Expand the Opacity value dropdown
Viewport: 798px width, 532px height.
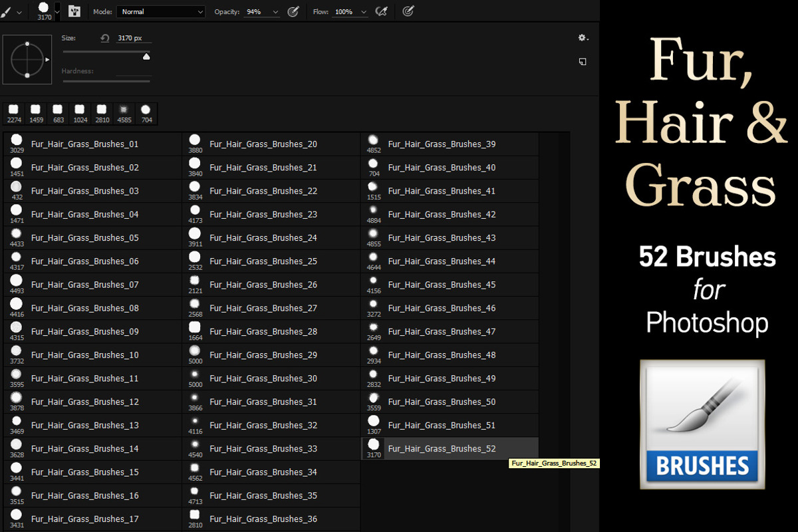[275, 12]
